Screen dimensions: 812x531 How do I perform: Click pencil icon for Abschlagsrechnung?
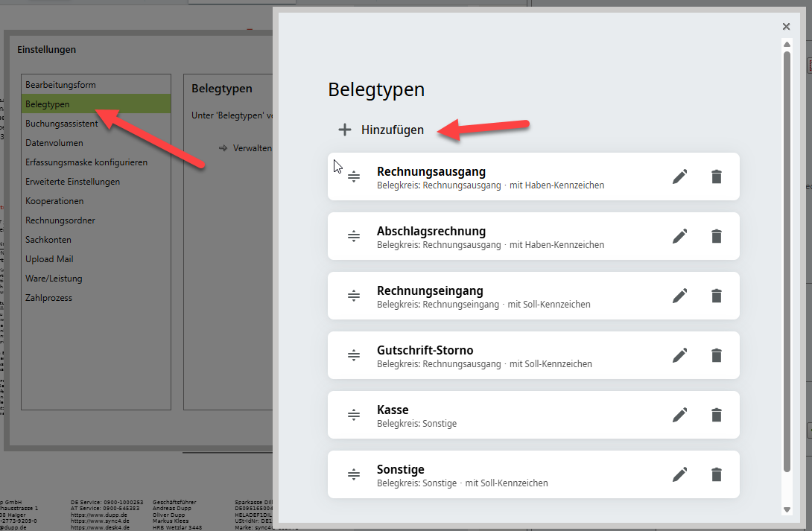pos(679,236)
